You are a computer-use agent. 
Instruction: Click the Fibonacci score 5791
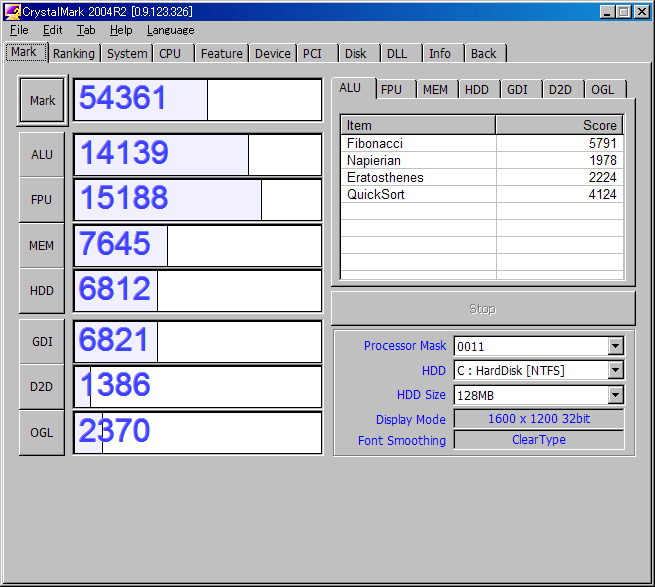pos(602,143)
